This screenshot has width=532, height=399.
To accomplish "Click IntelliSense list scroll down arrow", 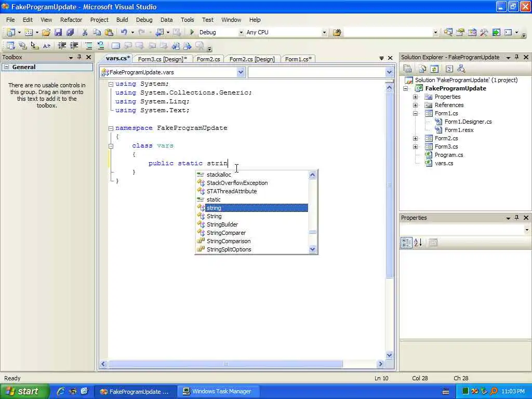I will click(x=312, y=249).
